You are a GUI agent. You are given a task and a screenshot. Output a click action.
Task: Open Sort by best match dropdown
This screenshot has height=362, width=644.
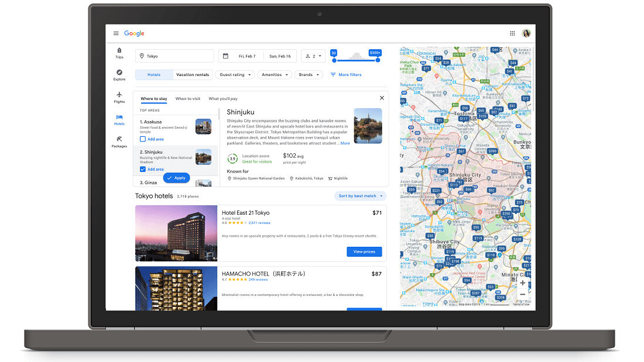pos(360,196)
